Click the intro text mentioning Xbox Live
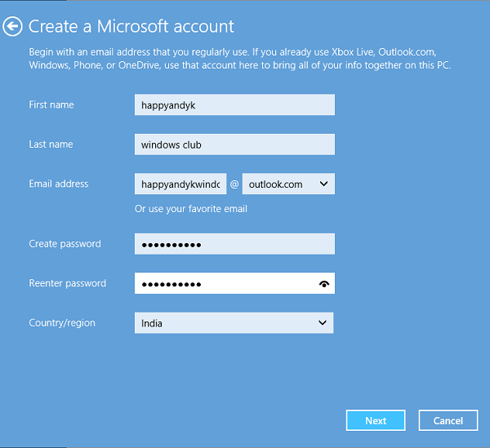 (240, 59)
